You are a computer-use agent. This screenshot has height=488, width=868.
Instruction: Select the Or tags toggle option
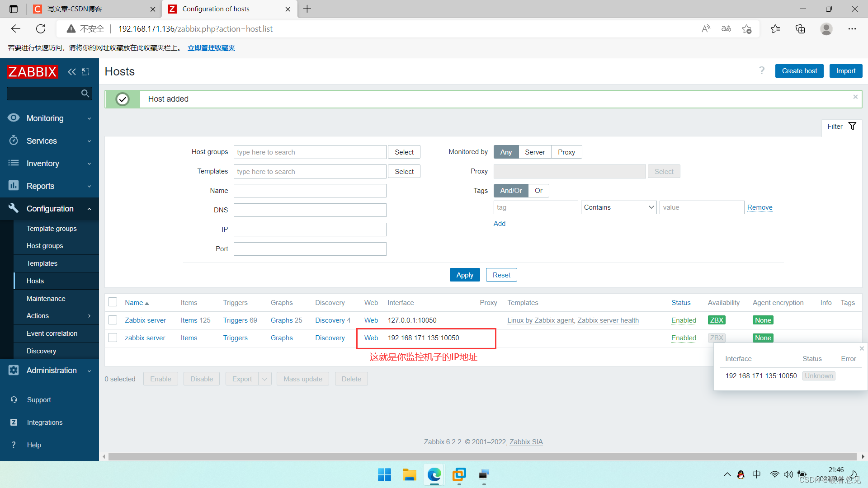click(x=538, y=191)
